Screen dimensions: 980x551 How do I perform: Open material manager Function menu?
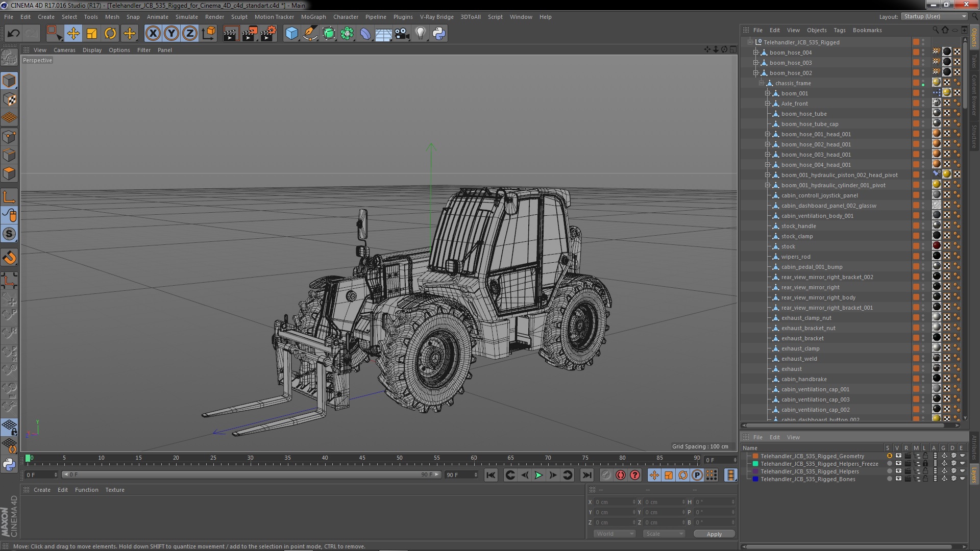86,490
